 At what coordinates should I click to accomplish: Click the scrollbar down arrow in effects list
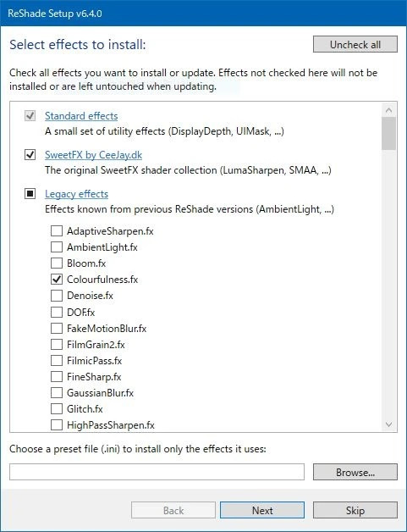[388, 424]
